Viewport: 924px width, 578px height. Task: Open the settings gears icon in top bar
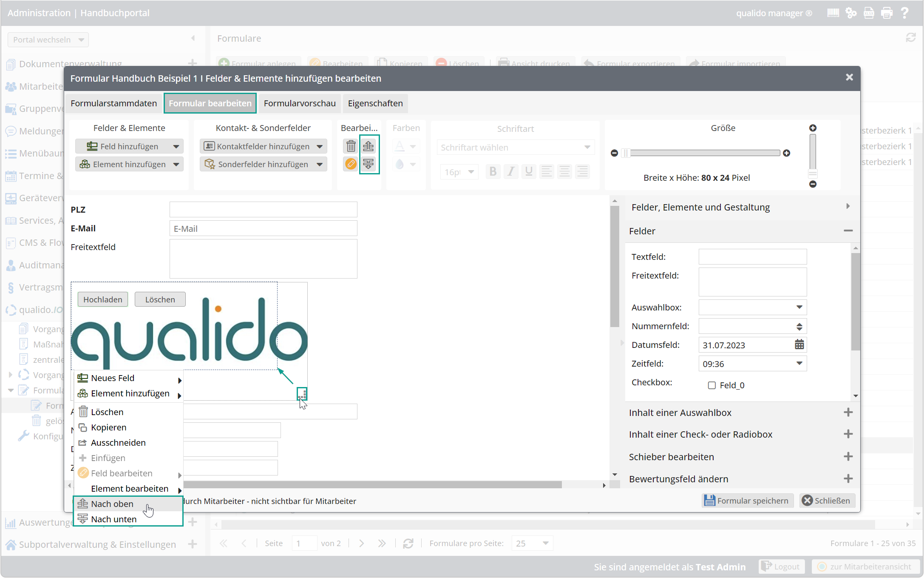[x=851, y=13]
